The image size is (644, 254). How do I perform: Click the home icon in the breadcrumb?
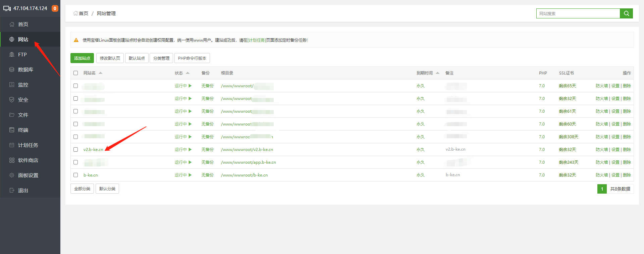[75, 13]
